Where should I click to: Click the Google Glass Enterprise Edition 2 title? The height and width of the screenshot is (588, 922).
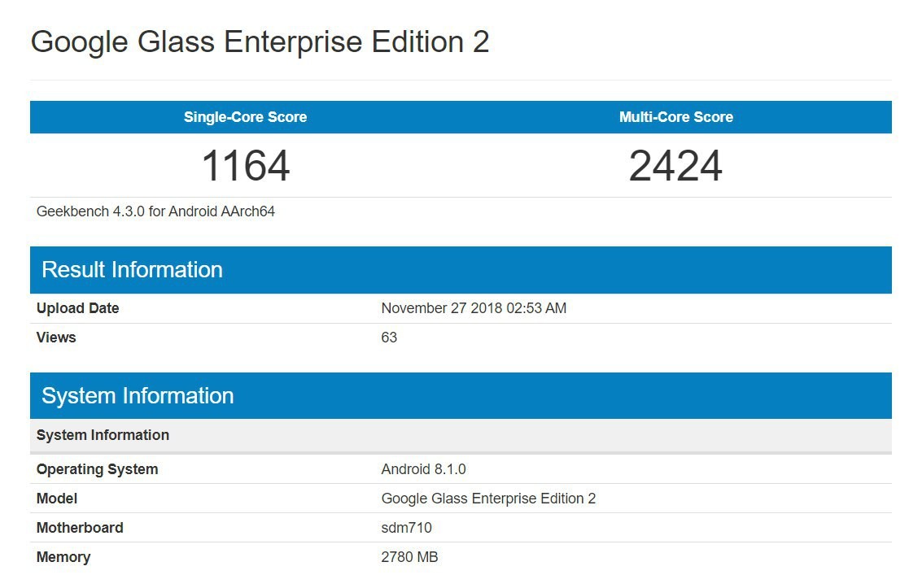(x=260, y=42)
